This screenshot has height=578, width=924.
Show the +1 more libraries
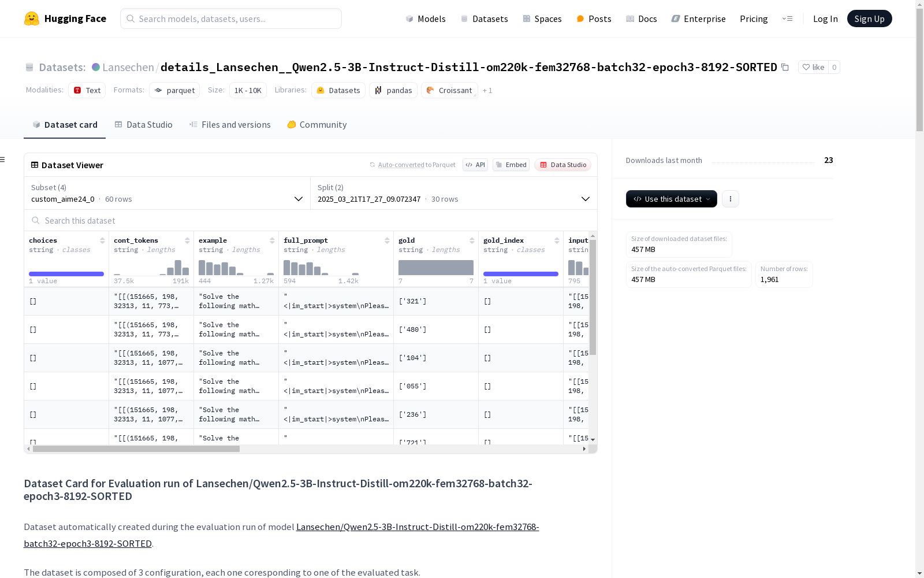pyautogui.click(x=487, y=90)
